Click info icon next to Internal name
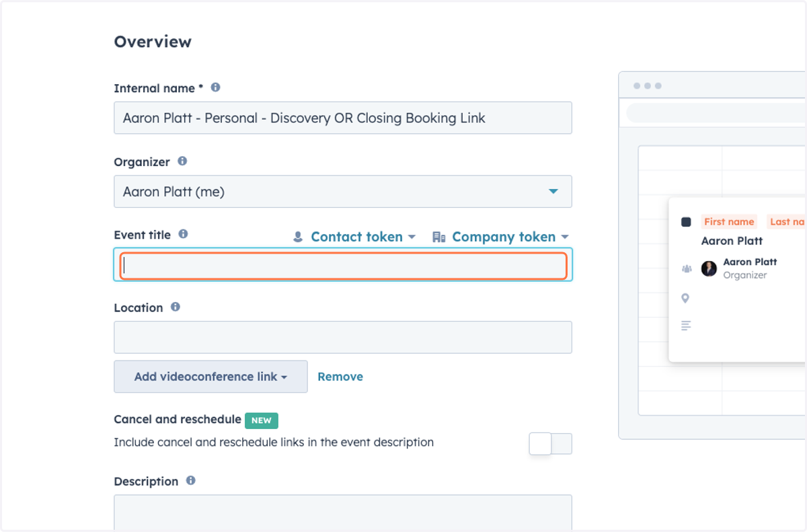The height and width of the screenshot is (532, 807). (215, 87)
